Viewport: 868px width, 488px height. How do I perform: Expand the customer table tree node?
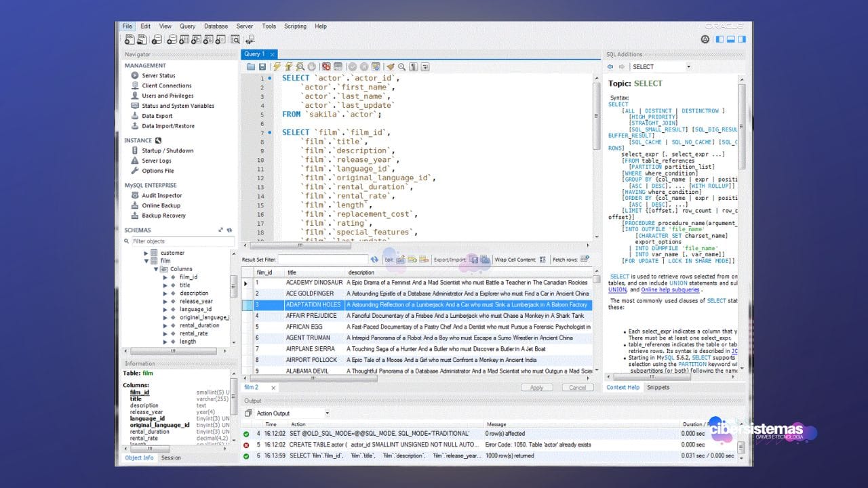146,253
